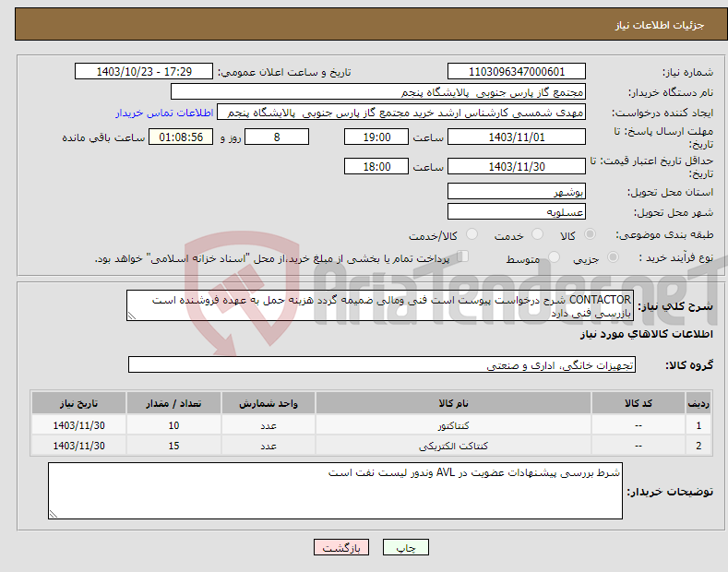
Task: Select the جزیی purchase type radio
Action: pyautogui.click(x=613, y=257)
